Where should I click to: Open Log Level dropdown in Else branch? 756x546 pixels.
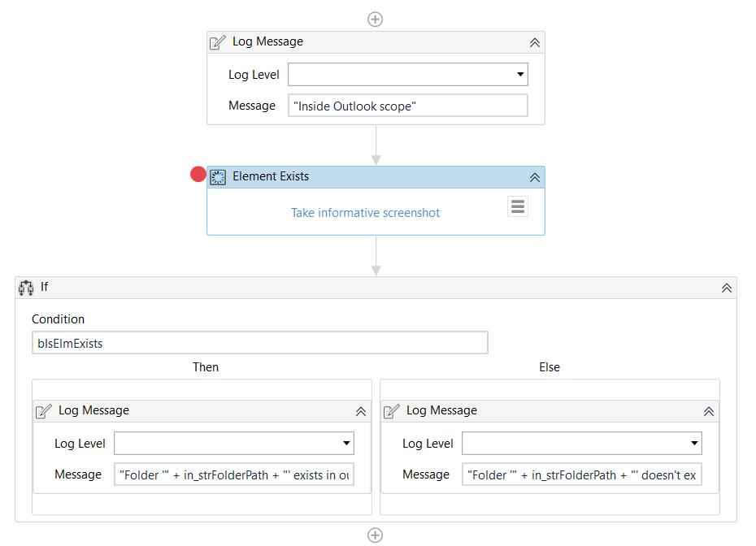pos(694,444)
